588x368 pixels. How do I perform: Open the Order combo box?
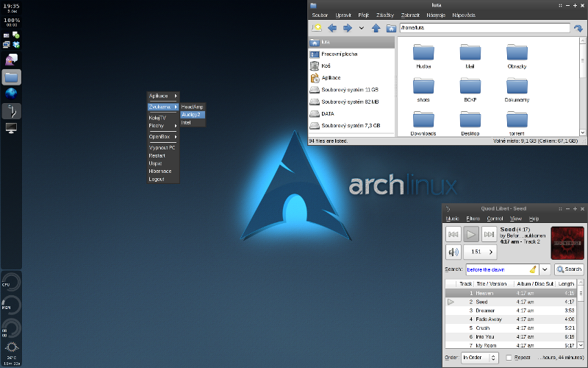pyautogui.click(x=480, y=358)
